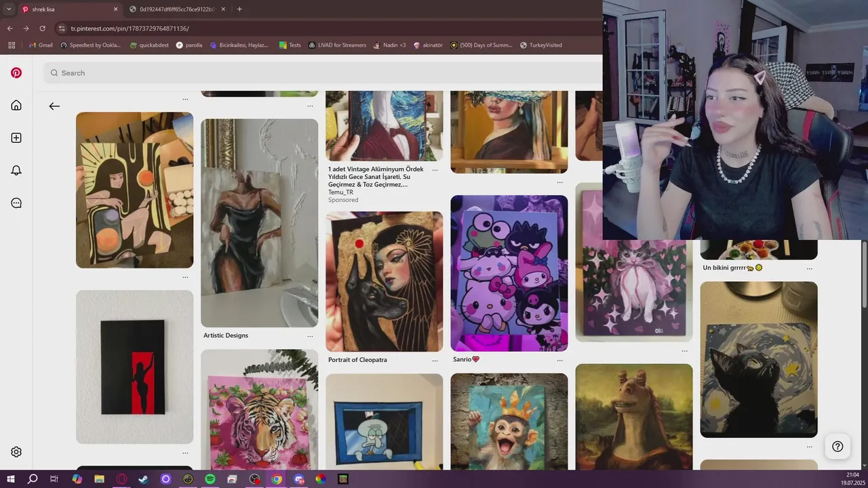Open more options for Temu_TR sponsored pin
The image size is (868, 488).
(x=435, y=170)
